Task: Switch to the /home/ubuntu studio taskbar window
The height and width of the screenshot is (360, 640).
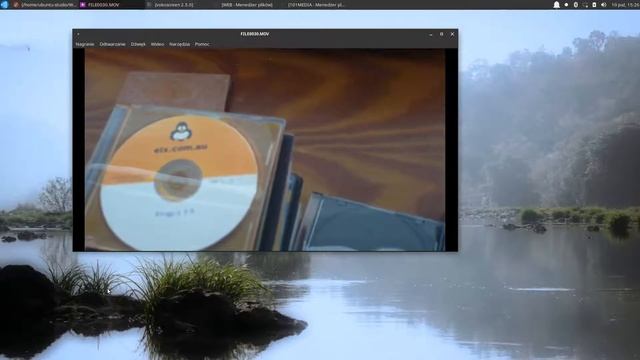Action: click(45, 5)
